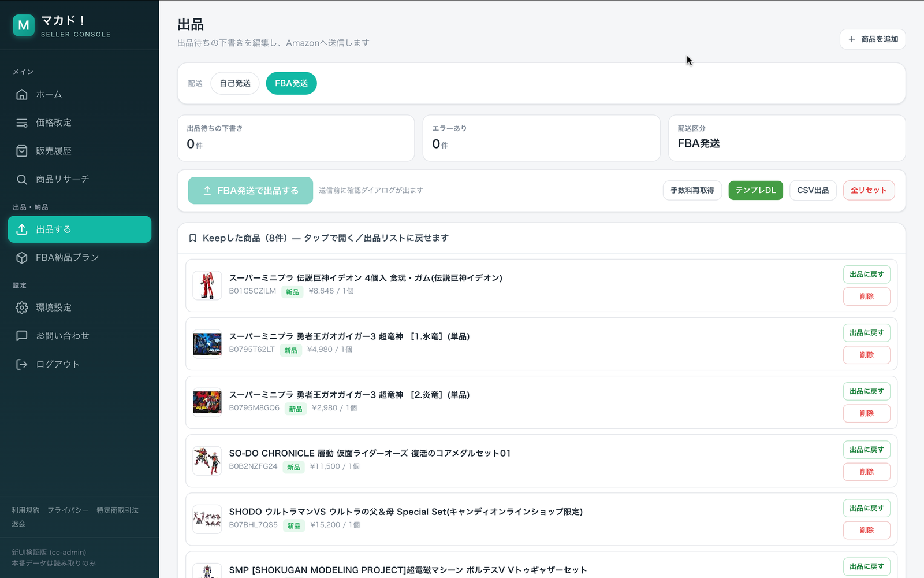Viewport: 924px width, 578px height.
Task: Delete the 1.氷竜 kept item
Action: [866, 355]
